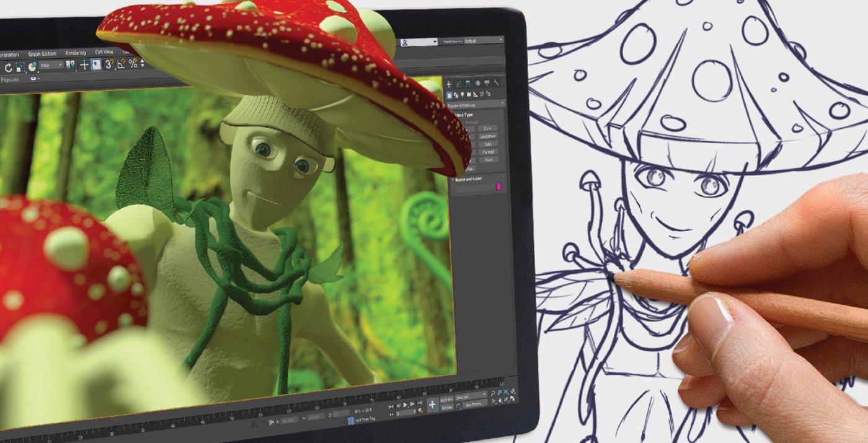
Task: Click the Use Pivot Point Center icon
Action: (x=70, y=65)
